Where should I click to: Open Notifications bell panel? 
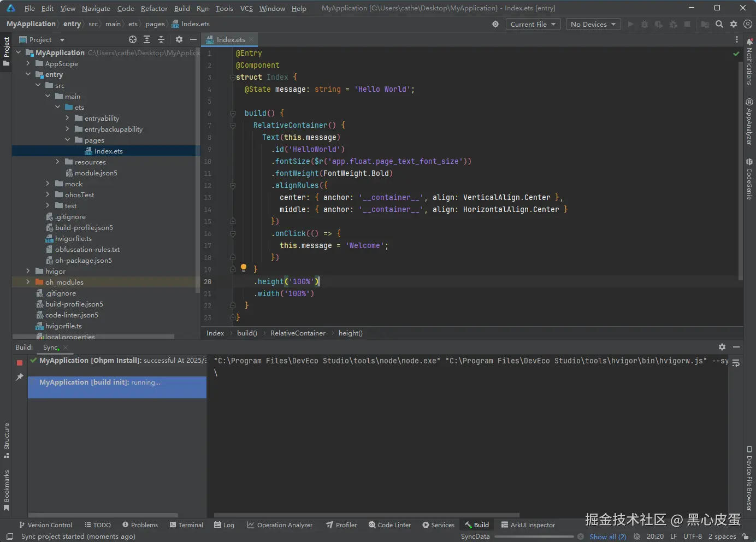(749, 60)
